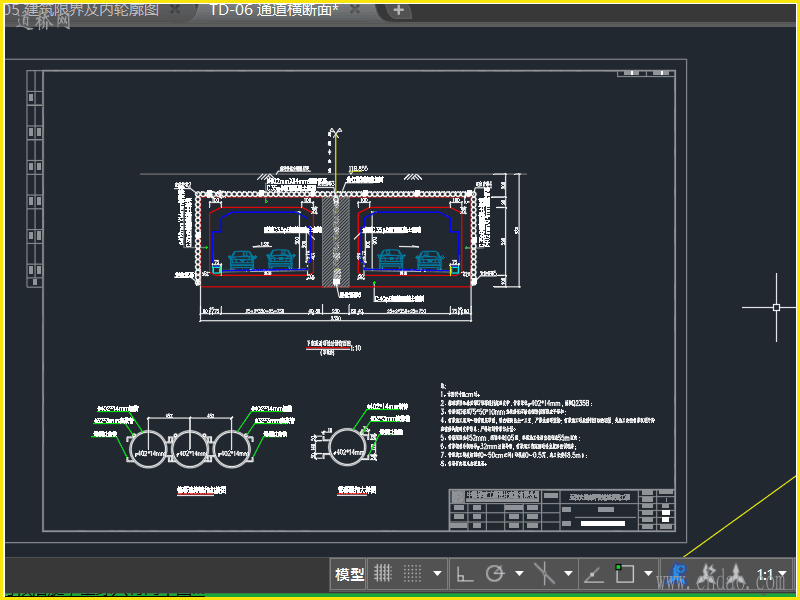Click the object snap tracking icon
The width and height of the screenshot is (800, 600).
pos(594,574)
